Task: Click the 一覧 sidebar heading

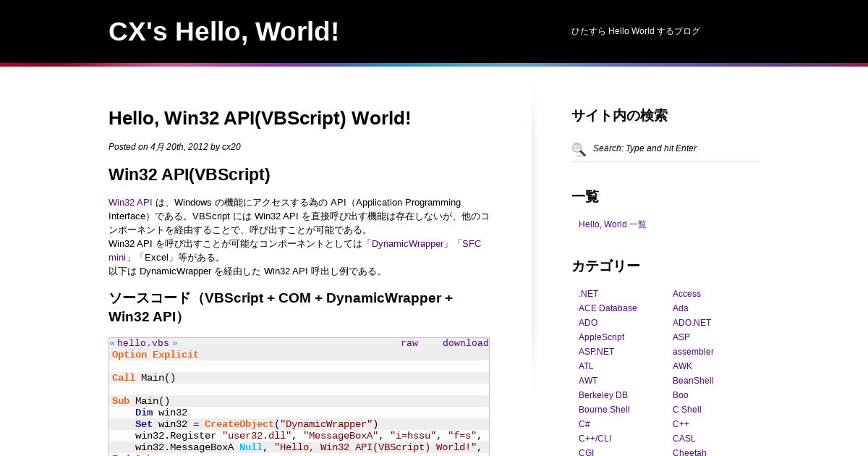Action: tap(585, 196)
